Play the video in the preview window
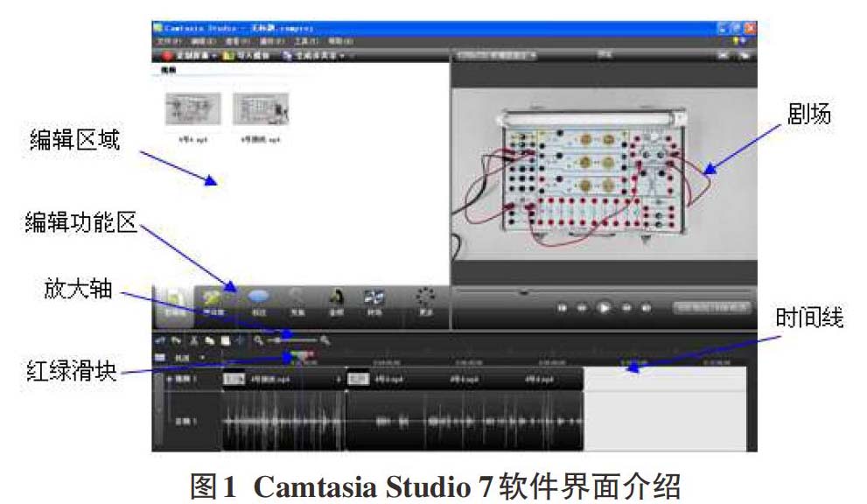This screenshot has height=504, width=867. click(x=605, y=308)
